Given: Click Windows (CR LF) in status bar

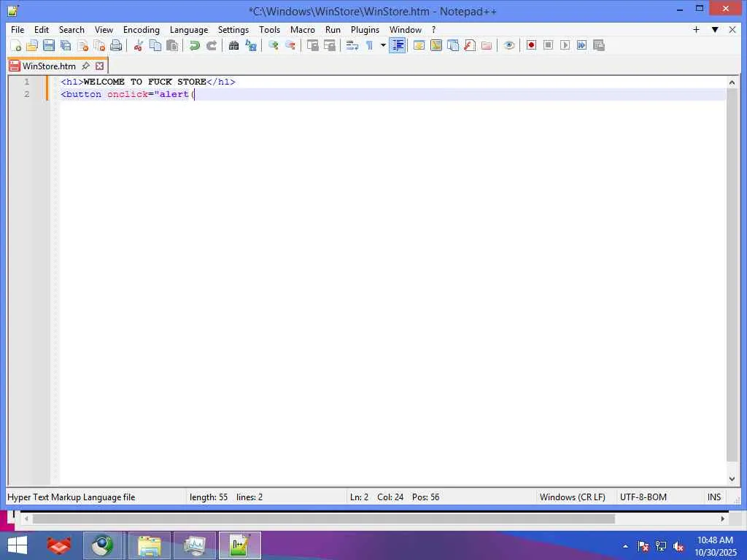Looking at the screenshot, I should coord(573,497).
